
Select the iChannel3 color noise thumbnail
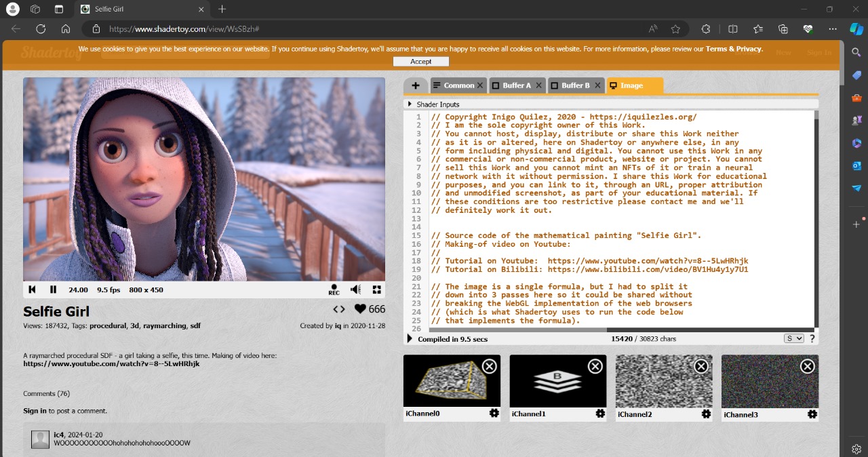tap(770, 381)
